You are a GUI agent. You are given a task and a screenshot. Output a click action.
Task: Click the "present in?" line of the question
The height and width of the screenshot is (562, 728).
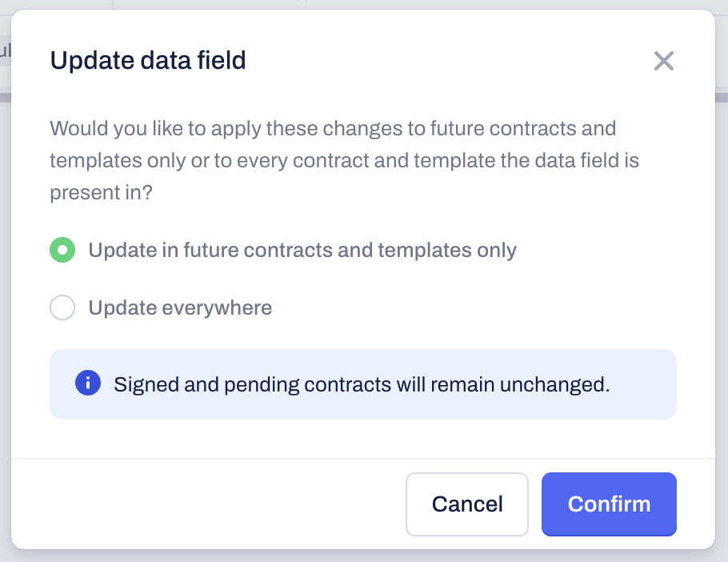[101, 193]
